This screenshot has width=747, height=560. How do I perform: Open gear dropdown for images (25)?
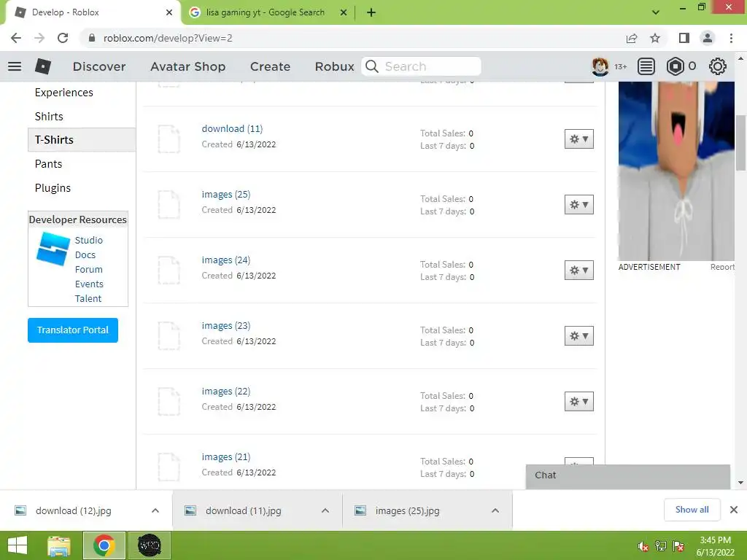click(578, 205)
